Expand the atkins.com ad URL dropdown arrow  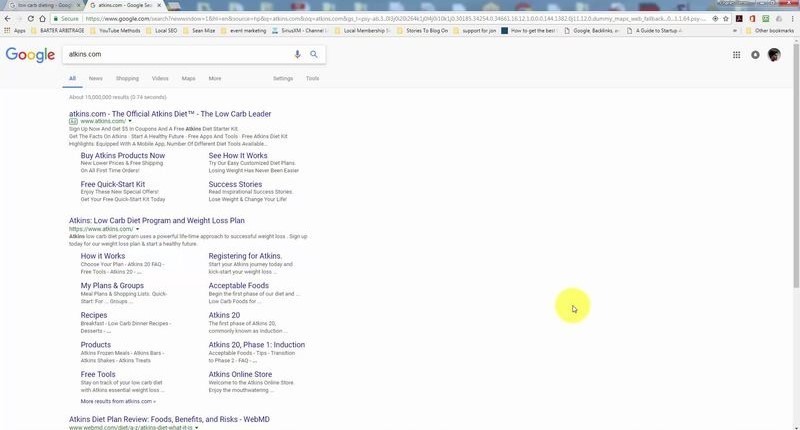(x=130, y=121)
